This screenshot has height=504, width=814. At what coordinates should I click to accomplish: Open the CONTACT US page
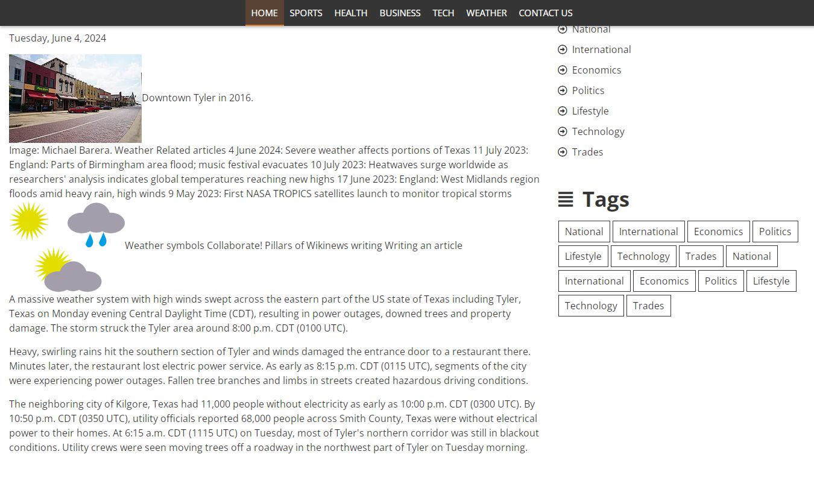546,13
